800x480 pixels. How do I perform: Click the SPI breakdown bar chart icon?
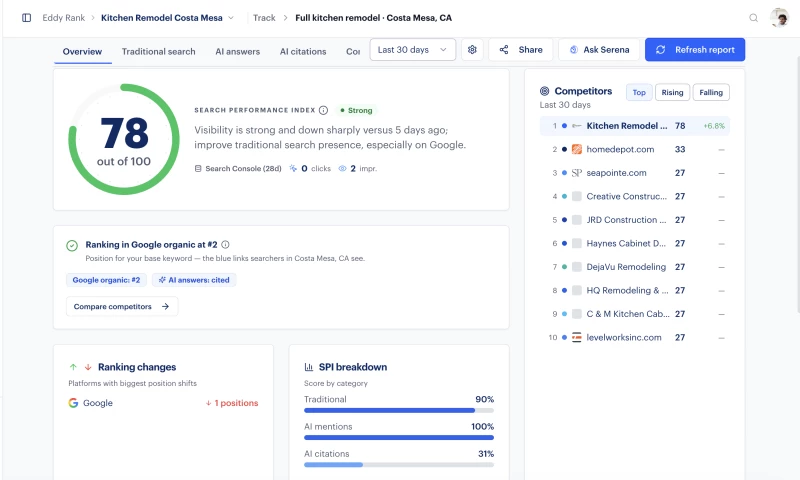pyautogui.click(x=309, y=367)
